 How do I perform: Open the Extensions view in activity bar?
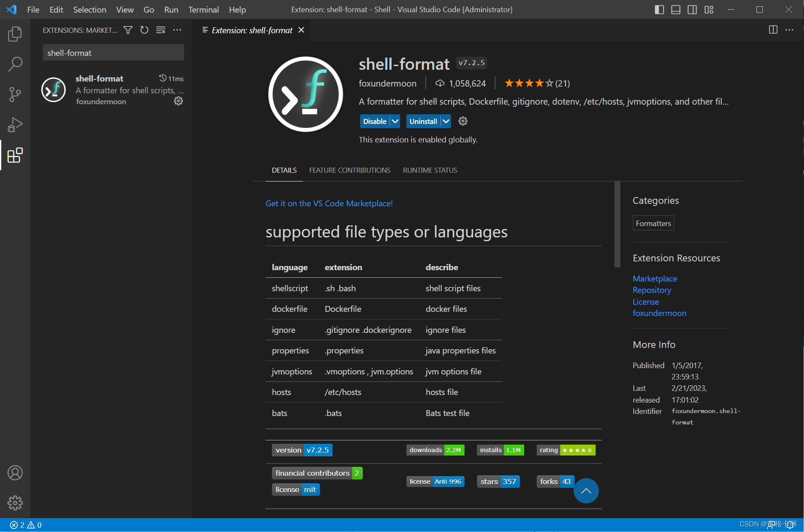(x=15, y=155)
